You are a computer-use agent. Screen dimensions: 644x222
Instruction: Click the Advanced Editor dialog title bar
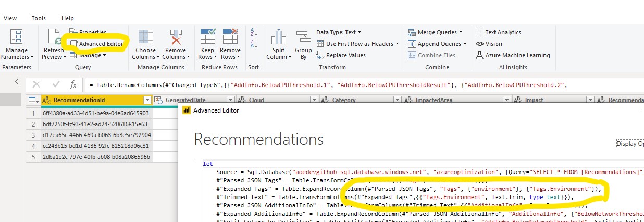(412, 110)
